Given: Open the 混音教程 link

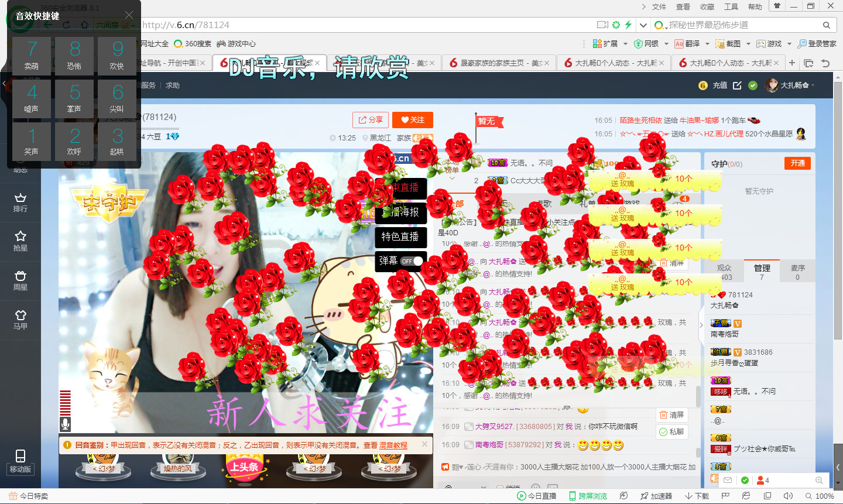Looking at the screenshot, I should point(393,445).
